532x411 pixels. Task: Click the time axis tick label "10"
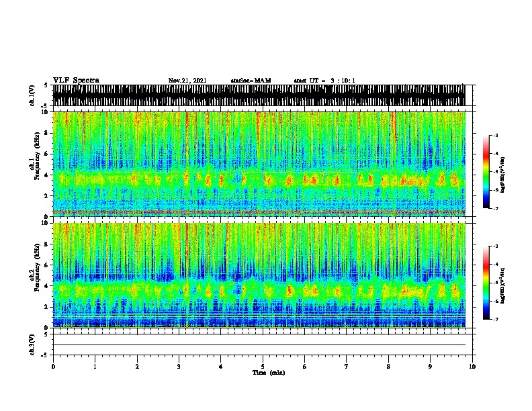coord(472,367)
